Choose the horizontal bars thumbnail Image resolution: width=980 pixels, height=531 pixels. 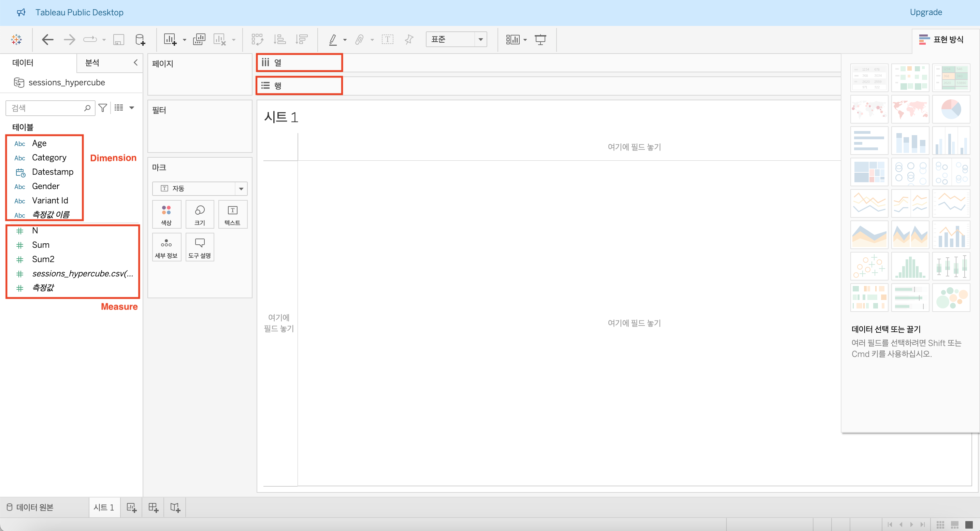tap(869, 140)
